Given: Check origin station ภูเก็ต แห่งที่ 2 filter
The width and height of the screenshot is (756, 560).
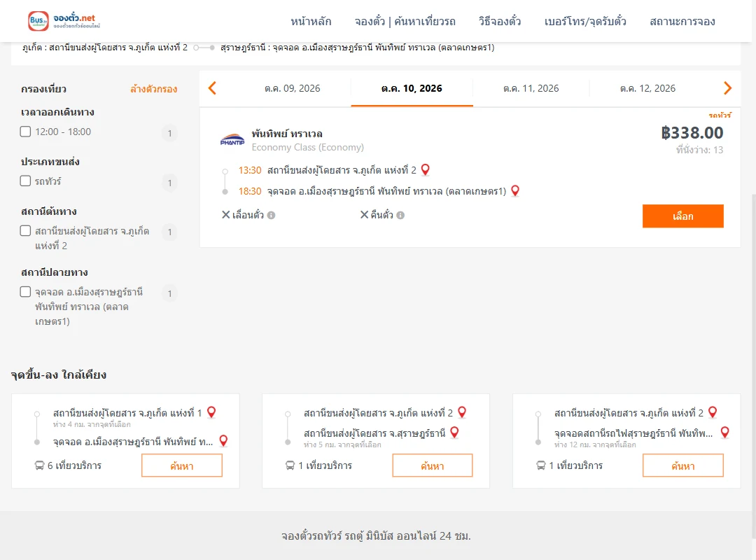Looking at the screenshot, I should click(x=26, y=230).
